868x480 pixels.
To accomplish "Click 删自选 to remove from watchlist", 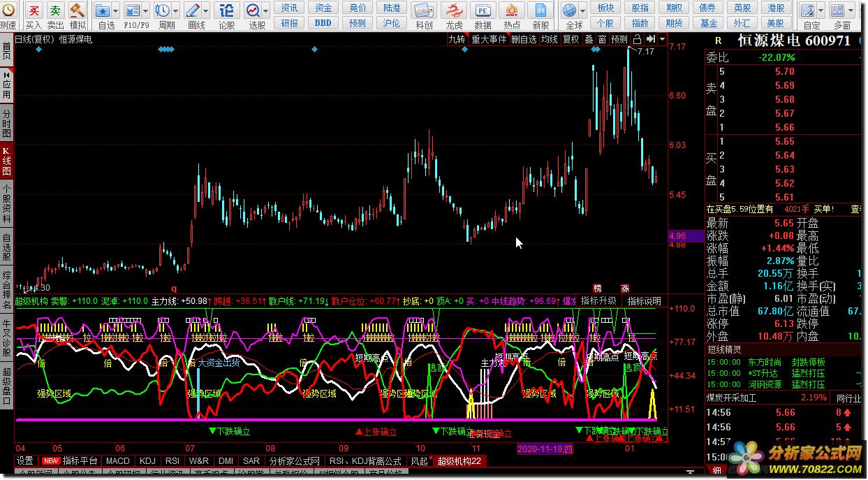I will [x=524, y=40].
